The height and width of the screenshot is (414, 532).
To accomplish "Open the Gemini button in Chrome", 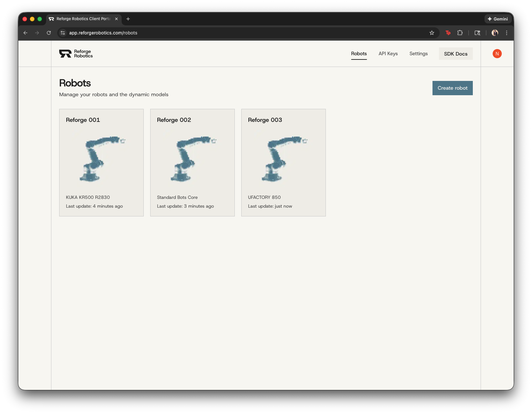I will click(x=498, y=19).
